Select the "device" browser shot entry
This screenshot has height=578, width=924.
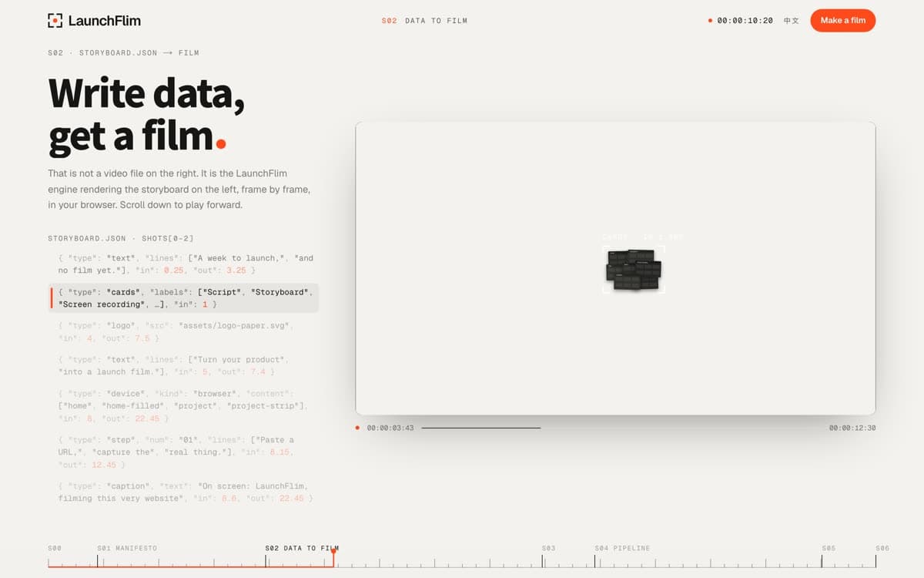pos(183,406)
